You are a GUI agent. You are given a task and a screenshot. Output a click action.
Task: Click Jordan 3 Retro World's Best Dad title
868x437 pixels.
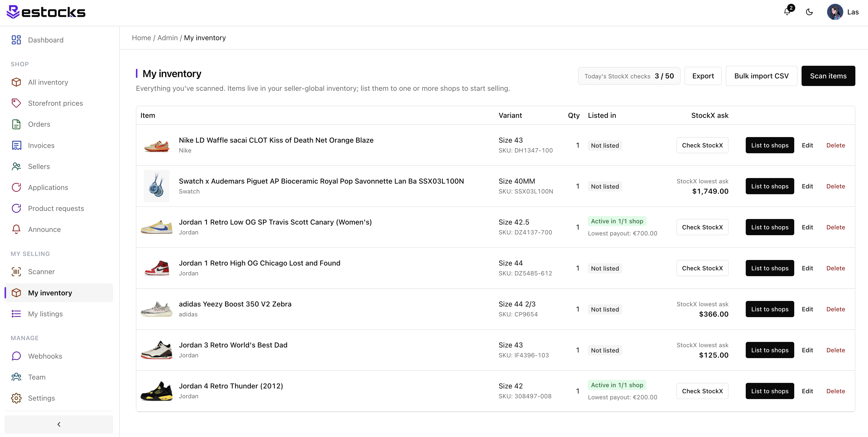coord(233,345)
